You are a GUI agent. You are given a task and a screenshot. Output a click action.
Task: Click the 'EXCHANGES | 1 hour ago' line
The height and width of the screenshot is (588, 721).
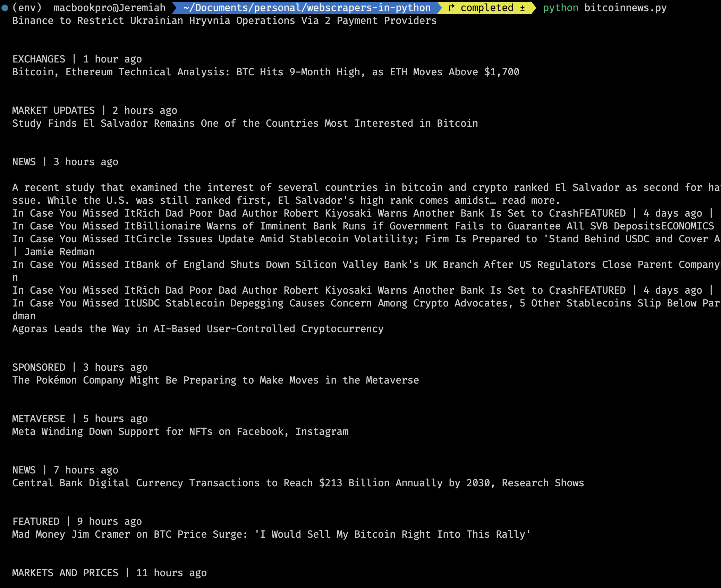pos(77,59)
